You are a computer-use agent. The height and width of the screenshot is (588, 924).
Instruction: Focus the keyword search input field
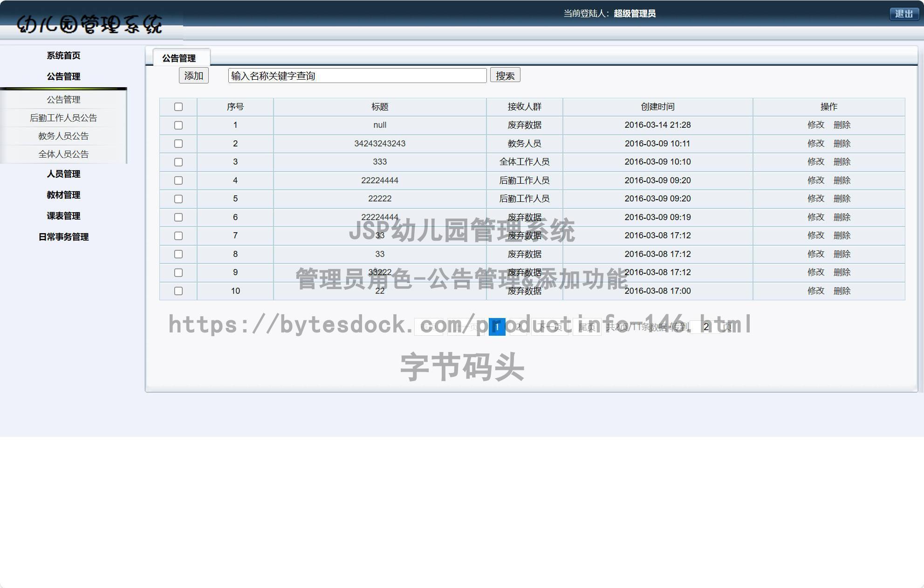(x=357, y=76)
